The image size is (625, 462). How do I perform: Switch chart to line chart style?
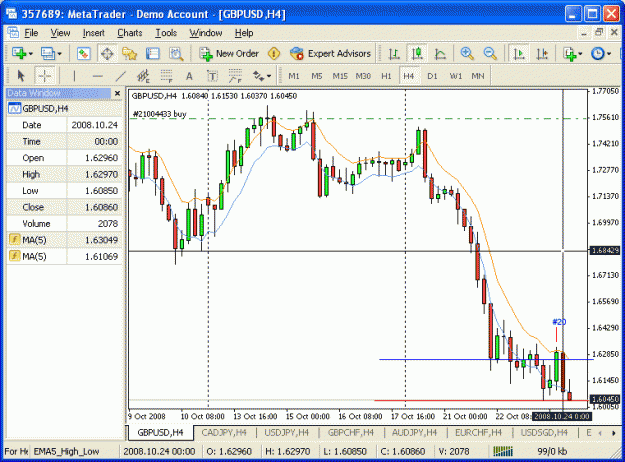(440, 53)
